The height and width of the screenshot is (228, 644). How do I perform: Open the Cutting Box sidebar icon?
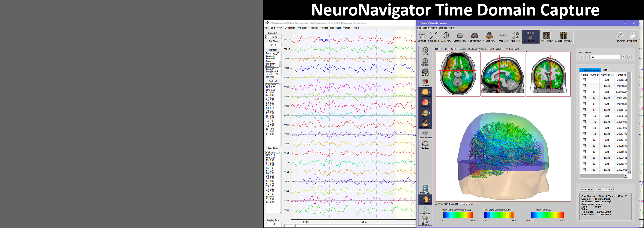pyautogui.click(x=425, y=200)
